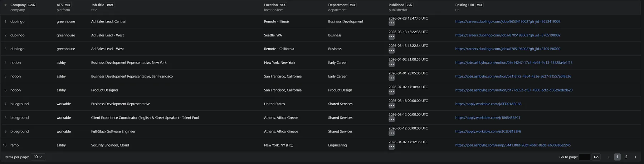
Task: Click the 'ramp' company cell
Action: point(14,145)
